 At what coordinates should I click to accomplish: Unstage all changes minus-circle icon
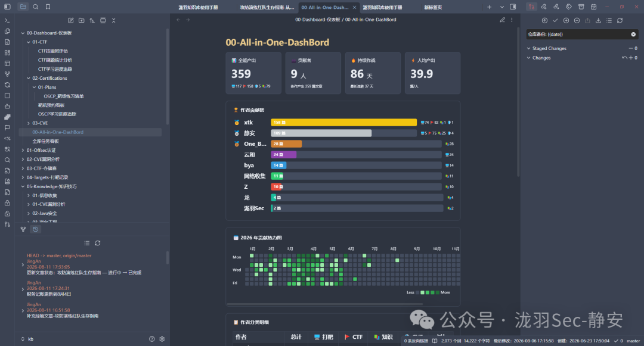point(577,20)
